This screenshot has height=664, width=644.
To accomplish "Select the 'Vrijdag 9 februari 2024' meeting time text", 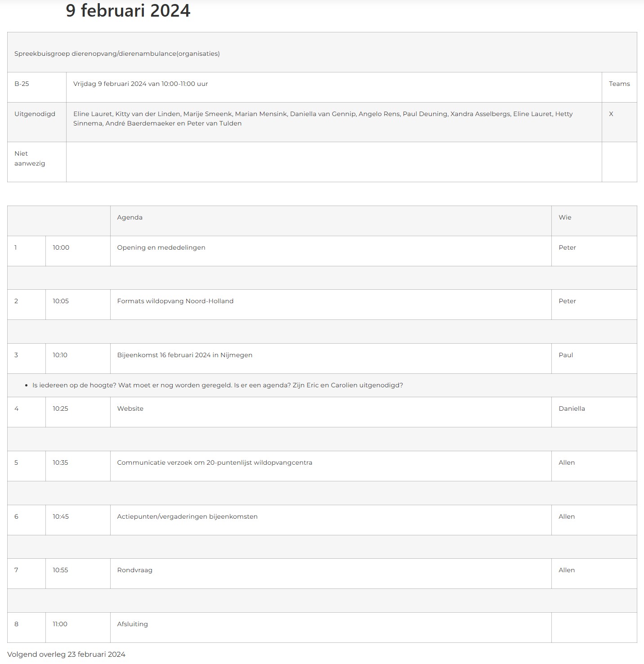I will coord(140,84).
